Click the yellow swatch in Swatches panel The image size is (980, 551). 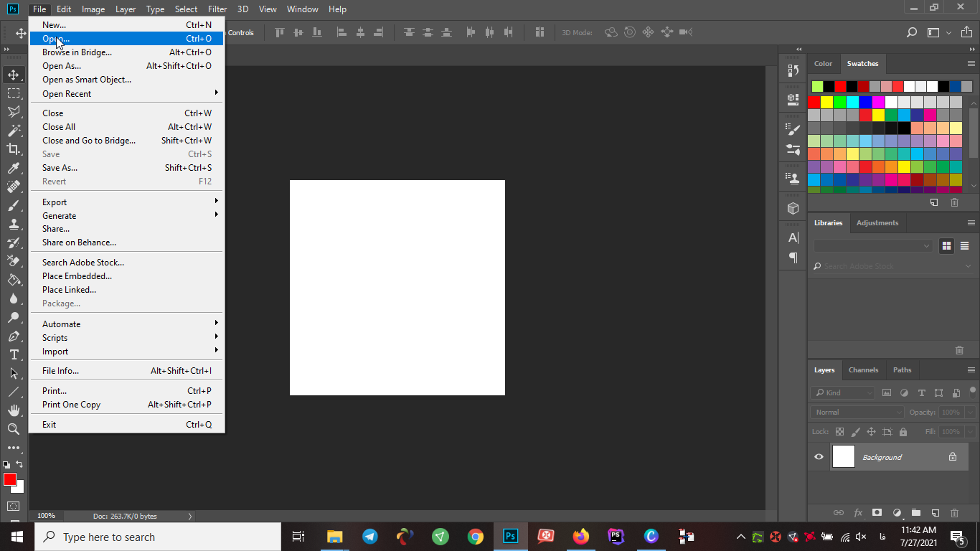click(826, 102)
